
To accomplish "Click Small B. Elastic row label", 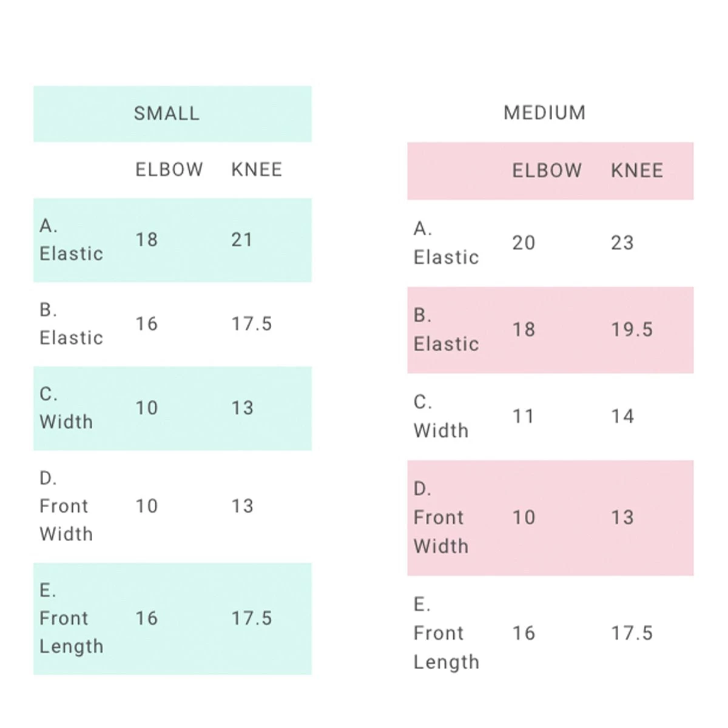I will coord(71,323).
